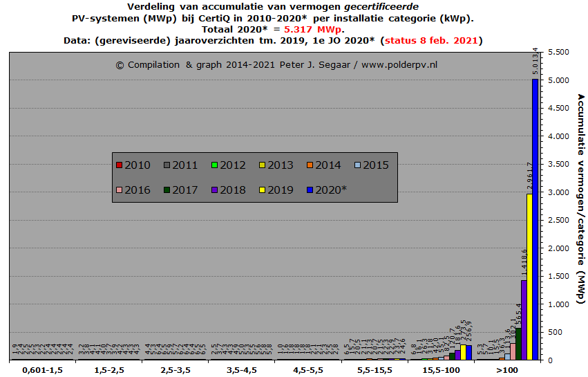The width and height of the screenshot is (588, 377).
Task: Click the first title line 'Verdeling van accumulatie'
Action: coord(273,7)
